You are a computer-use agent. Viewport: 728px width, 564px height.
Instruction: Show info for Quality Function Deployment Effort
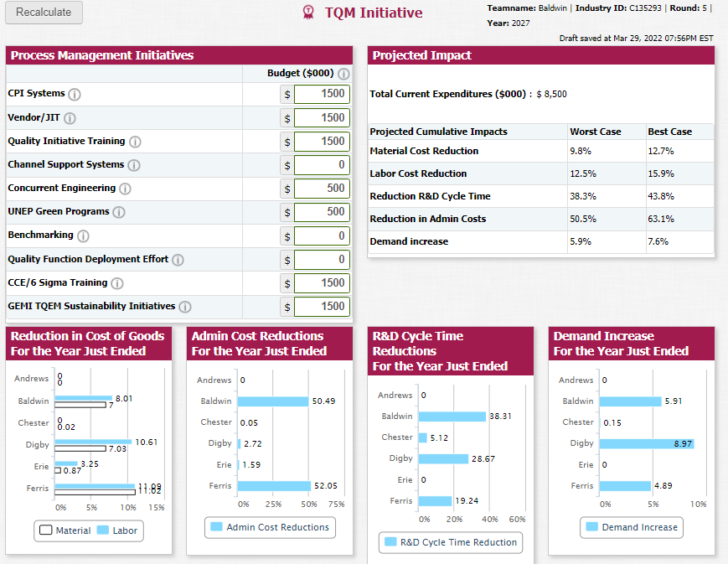pos(178,260)
